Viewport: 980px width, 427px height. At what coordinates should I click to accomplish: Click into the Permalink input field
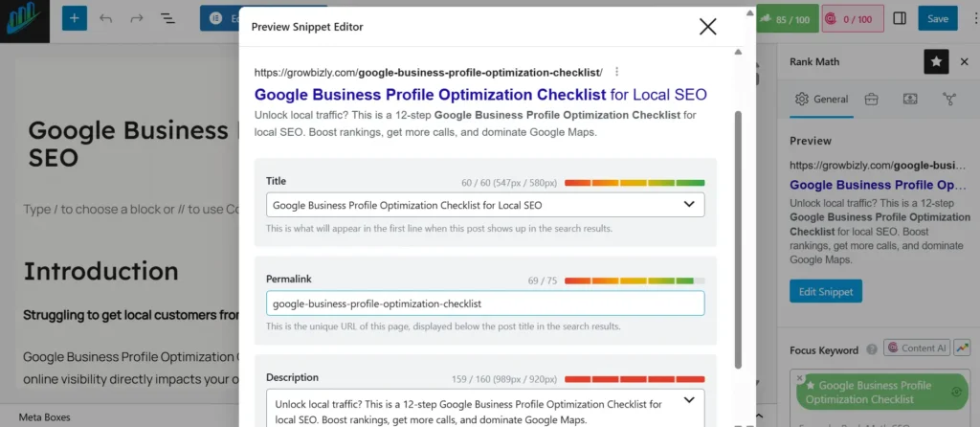point(485,303)
